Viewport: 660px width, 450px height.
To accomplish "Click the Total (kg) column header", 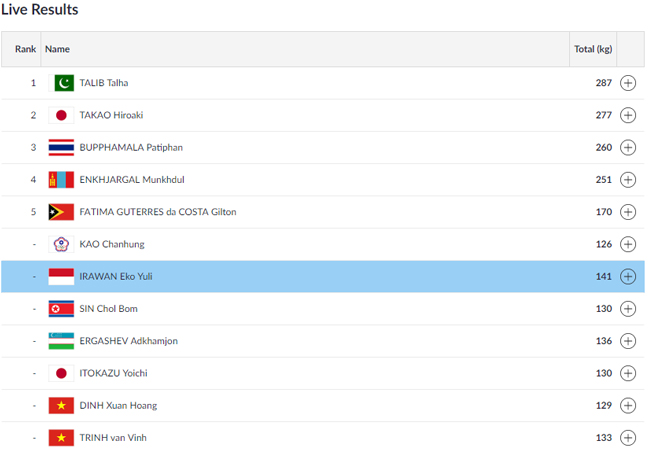I will (592, 49).
